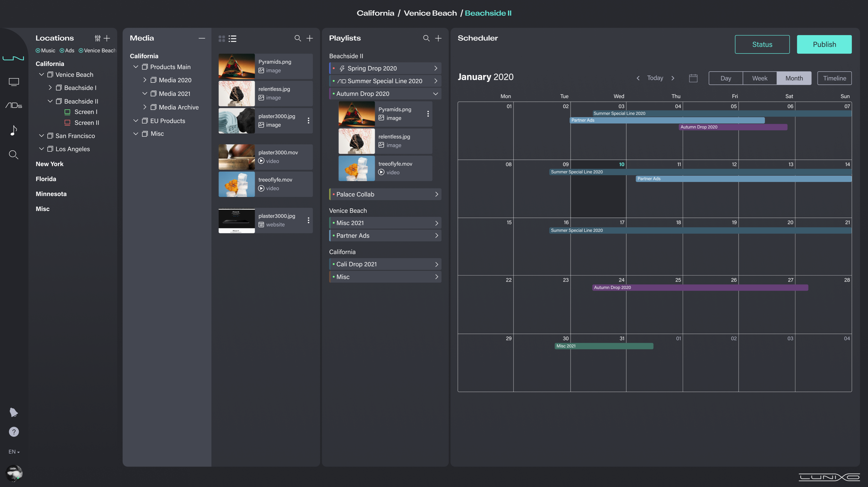Open the music note section in the sidebar
Image resolution: width=868 pixels, height=487 pixels.
tap(14, 130)
